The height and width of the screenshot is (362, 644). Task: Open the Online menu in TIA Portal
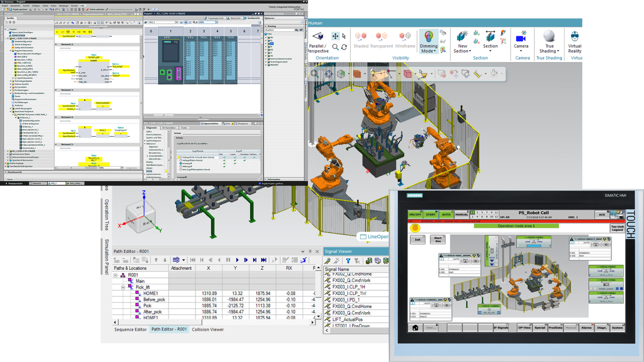(x=45, y=6)
